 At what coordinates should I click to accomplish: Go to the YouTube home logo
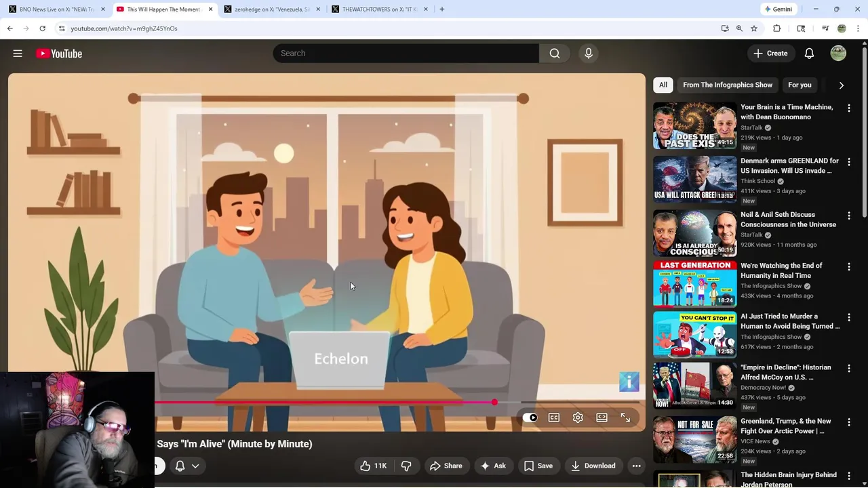click(59, 54)
